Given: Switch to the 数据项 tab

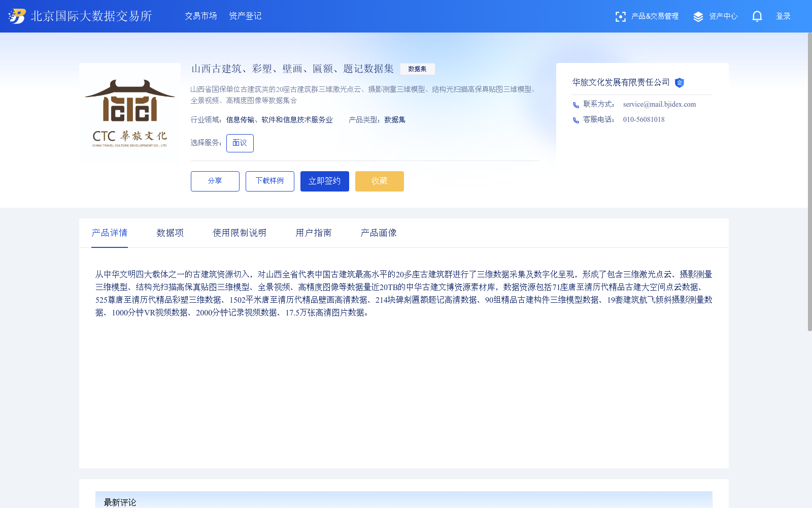Looking at the screenshot, I should 170,233.
